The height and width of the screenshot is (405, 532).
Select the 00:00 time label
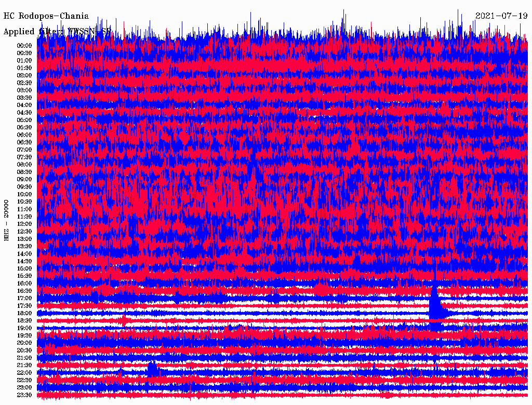(x=24, y=46)
